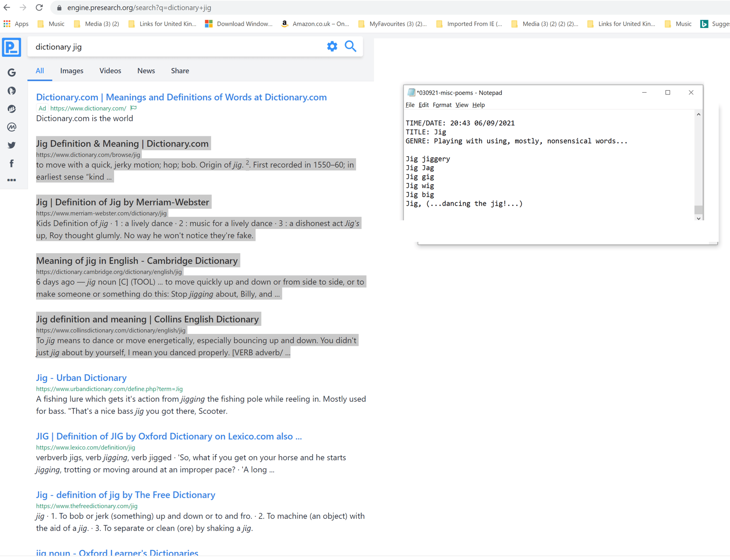Click the flag icon beside the ad URL
This screenshot has width=730, height=560.
[134, 108]
